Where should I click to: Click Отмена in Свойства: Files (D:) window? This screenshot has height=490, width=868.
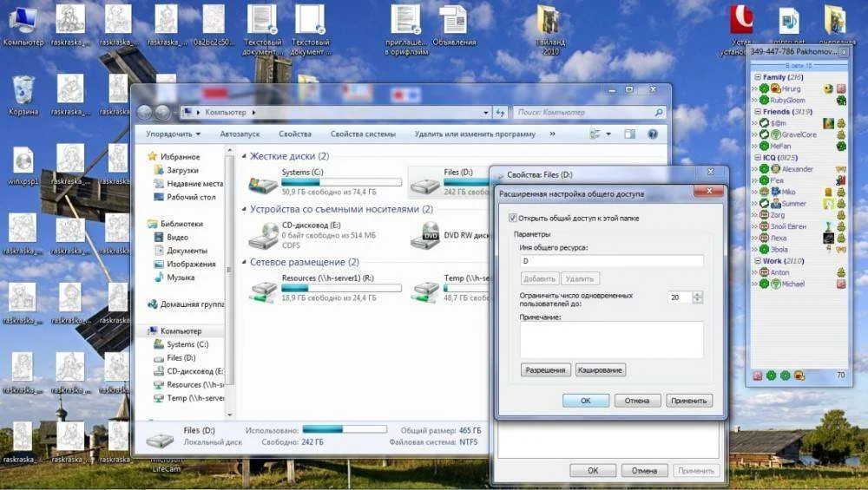pos(644,471)
